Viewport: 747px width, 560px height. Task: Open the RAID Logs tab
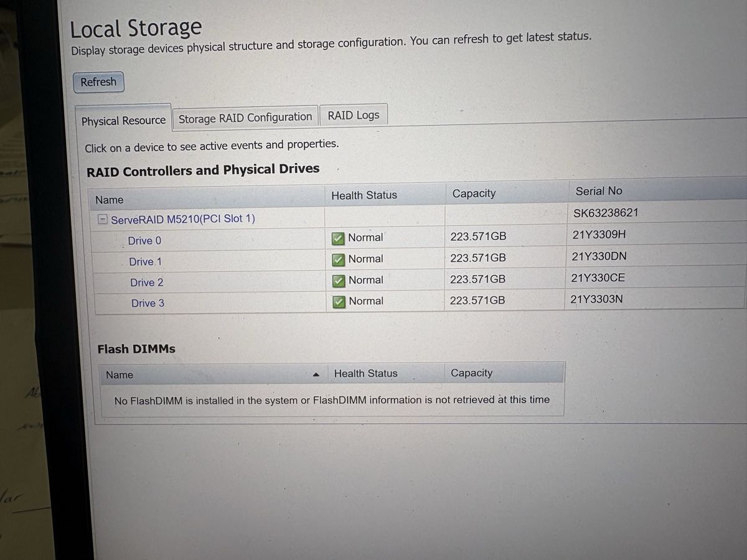(354, 115)
